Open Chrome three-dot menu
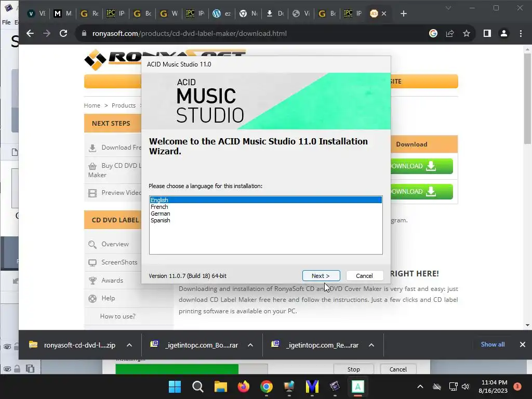Image resolution: width=532 pixels, height=399 pixels. [521, 33]
